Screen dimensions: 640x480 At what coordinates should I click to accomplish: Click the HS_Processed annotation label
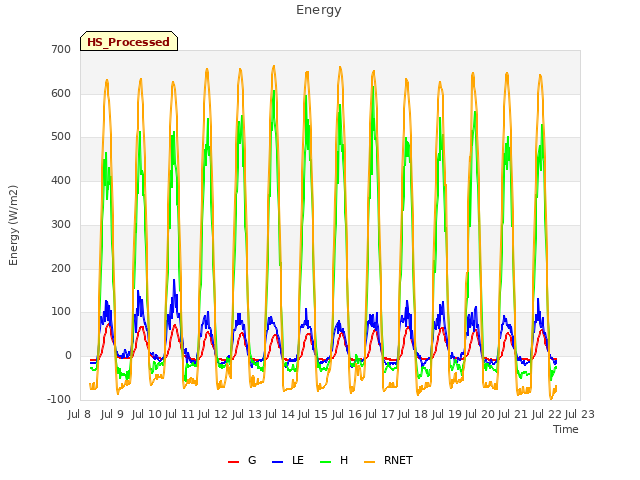coord(129,41)
